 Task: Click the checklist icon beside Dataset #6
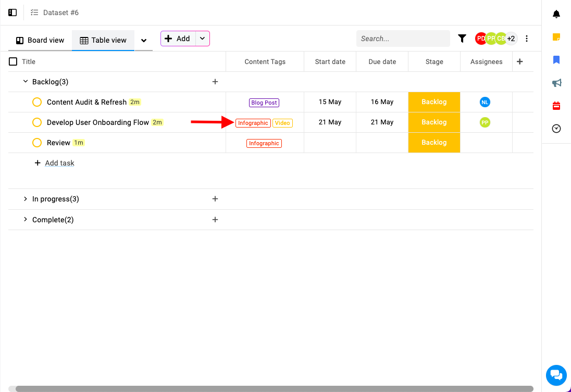pyautogui.click(x=34, y=12)
